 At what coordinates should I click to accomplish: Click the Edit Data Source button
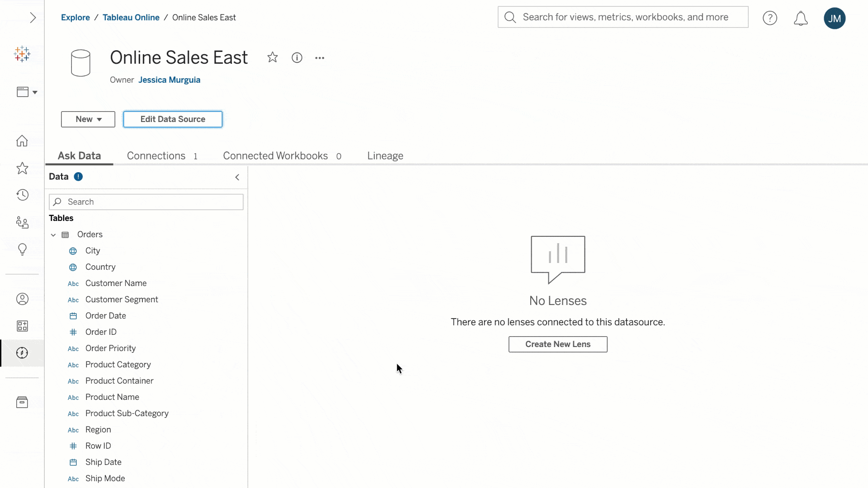(172, 119)
